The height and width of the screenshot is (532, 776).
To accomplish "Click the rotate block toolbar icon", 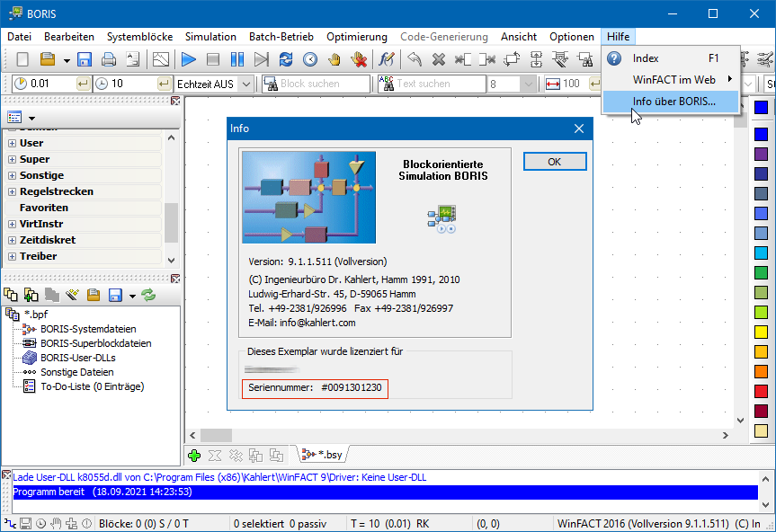I will [512, 60].
